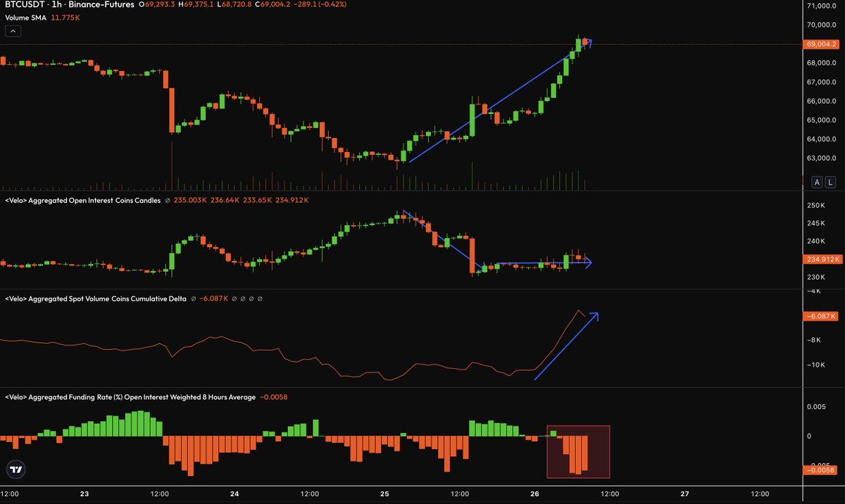Open the TradingView logo
Viewport: 845px width, 504px height.
pyautogui.click(x=17, y=469)
